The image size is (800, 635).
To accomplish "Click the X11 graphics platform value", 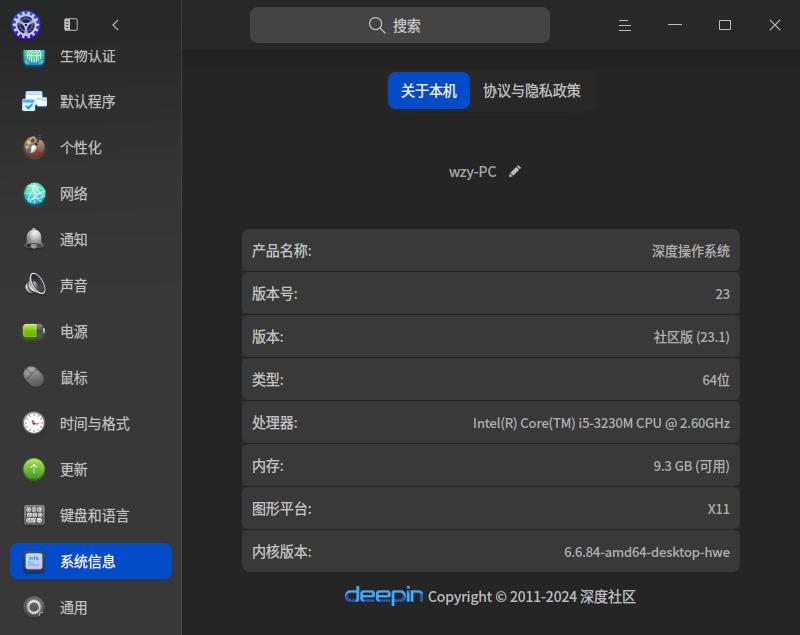I will 718,509.
